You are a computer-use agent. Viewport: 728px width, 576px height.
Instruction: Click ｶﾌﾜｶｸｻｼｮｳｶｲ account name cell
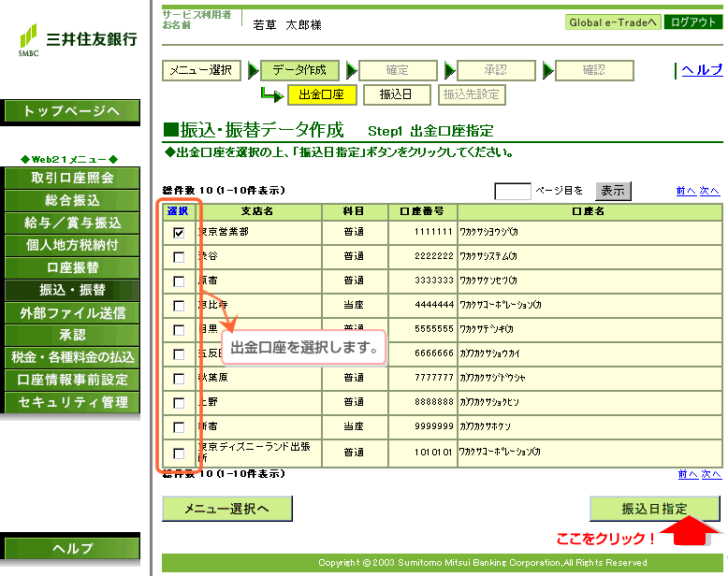pos(590,353)
